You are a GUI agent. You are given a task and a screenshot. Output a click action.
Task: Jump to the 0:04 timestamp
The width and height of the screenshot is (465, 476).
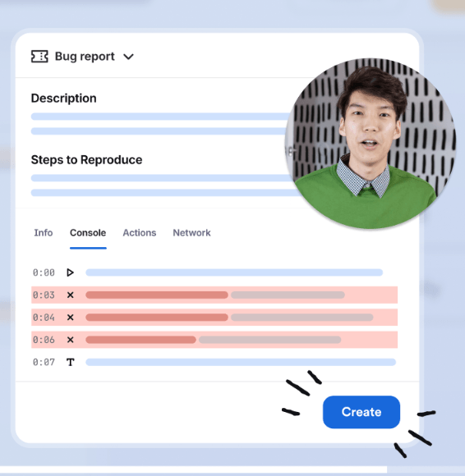pos(44,318)
